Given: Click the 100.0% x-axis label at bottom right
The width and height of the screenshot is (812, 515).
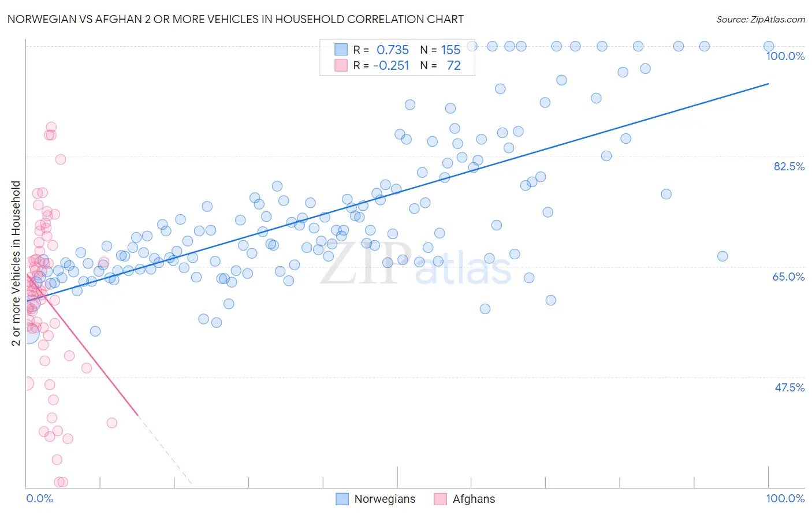Looking at the screenshot, I should 785,498.
